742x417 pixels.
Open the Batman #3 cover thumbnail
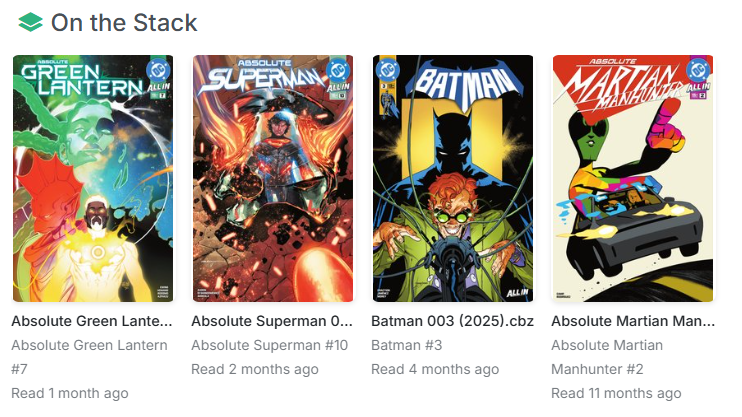453,178
